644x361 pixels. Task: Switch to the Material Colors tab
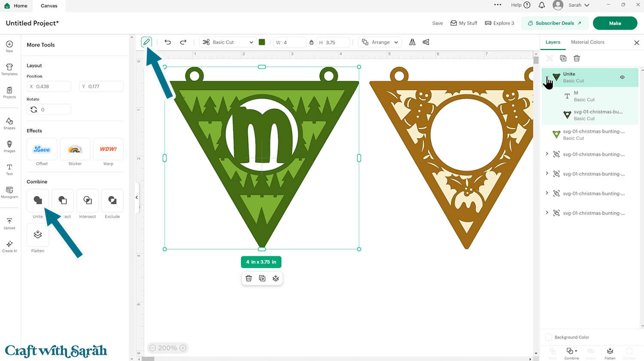pyautogui.click(x=587, y=42)
